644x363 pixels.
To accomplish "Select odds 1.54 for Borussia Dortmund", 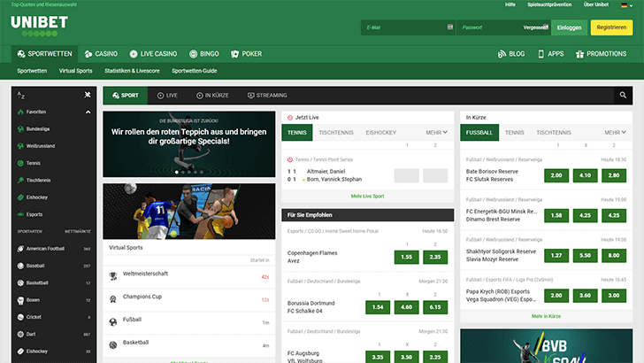I will coord(378,307).
